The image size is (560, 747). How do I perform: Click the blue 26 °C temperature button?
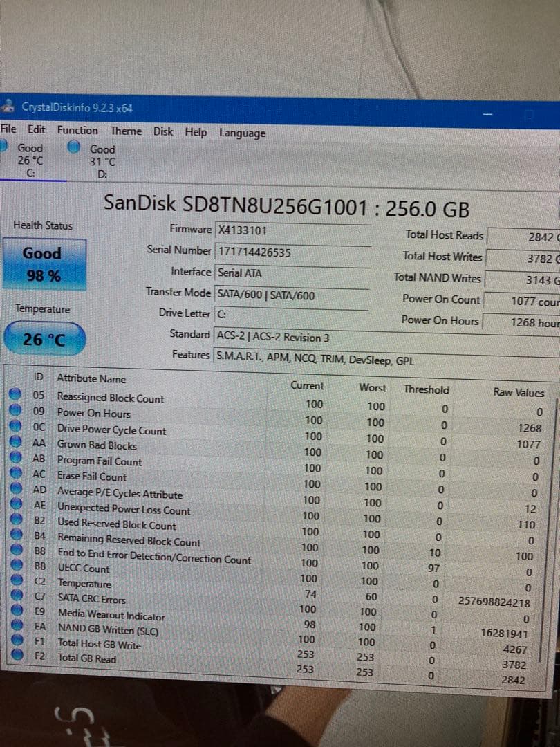coord(43,336)
